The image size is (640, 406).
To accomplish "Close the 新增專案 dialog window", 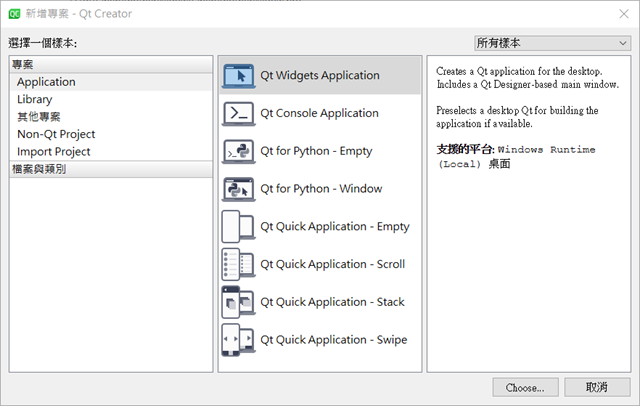I will pos(624,14).
